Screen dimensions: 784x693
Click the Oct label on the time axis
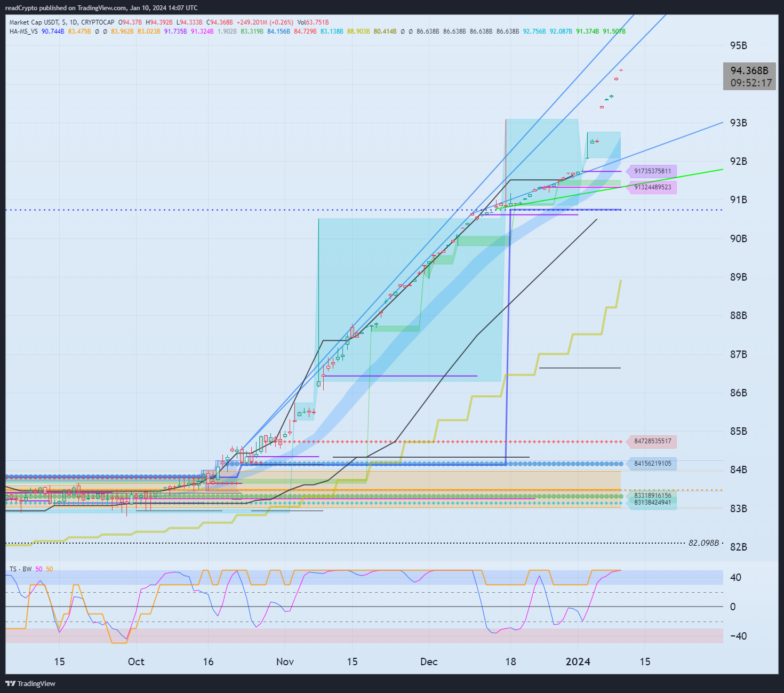[136, 662]
